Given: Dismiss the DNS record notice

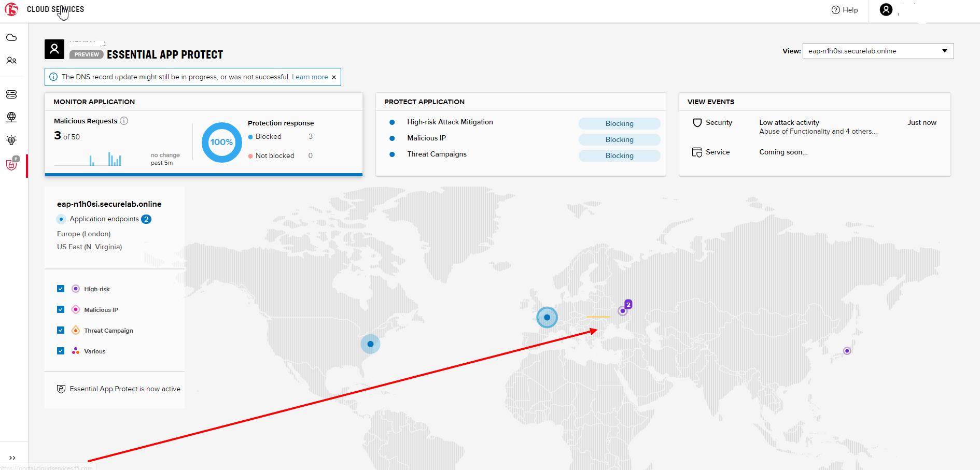Looking at the screenshot, I should [334, 77].
